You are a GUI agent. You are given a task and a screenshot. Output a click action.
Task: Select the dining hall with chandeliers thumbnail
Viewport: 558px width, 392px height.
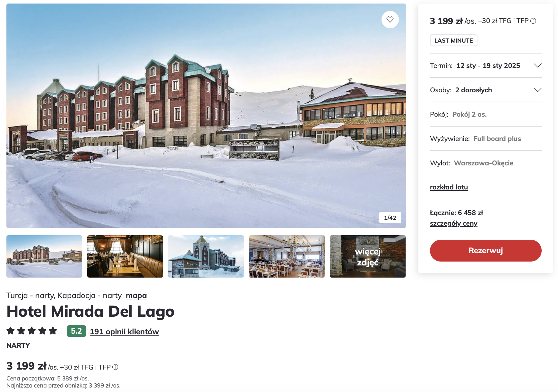coord(287,256)
